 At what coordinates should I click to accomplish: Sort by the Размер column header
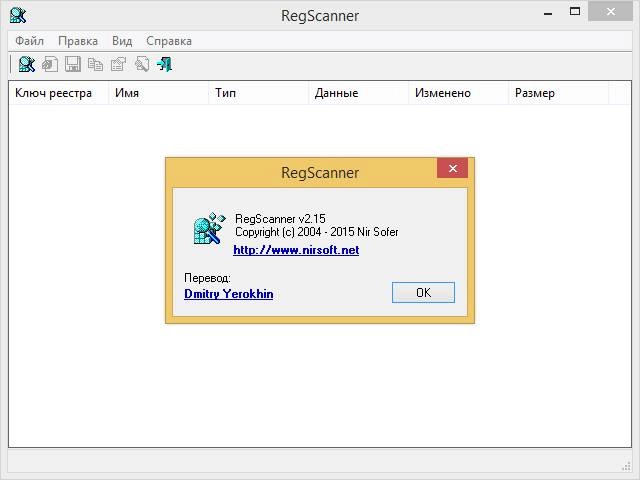(x=558, y=93)
